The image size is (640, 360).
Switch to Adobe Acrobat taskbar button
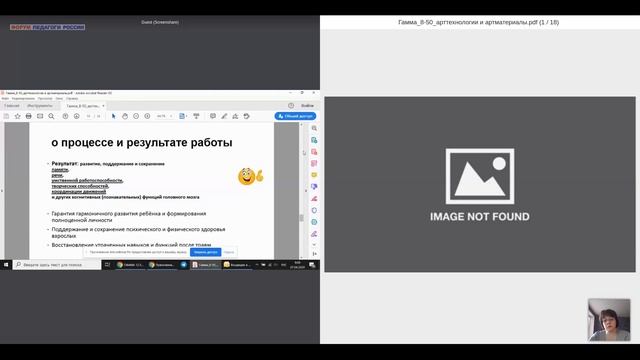coord(206,265)
